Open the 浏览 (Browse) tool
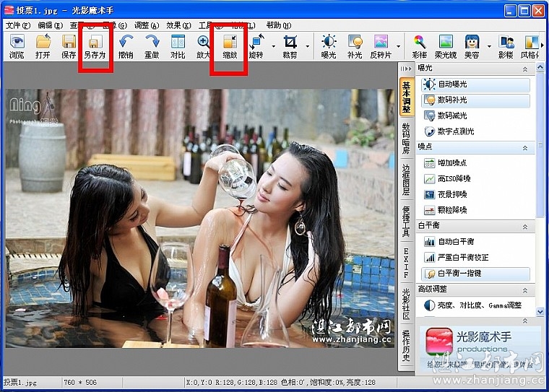 point(17,45)
